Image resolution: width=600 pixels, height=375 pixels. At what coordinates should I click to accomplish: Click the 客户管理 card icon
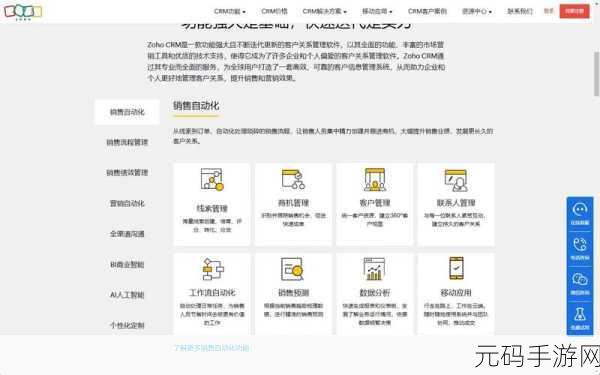tap(375, 179)
